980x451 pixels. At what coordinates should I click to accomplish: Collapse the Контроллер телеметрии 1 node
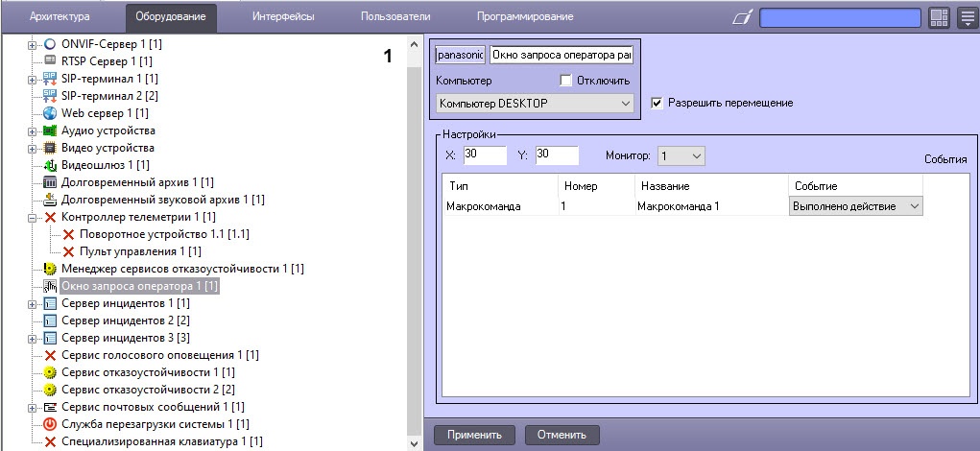point(33,218)
